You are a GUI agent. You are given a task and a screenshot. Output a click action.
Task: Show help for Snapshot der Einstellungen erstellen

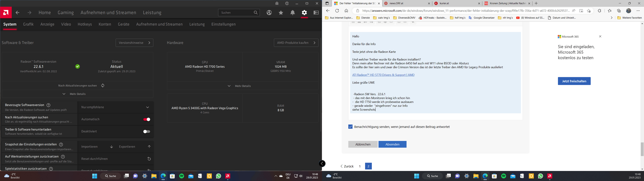tap(61, 145)
